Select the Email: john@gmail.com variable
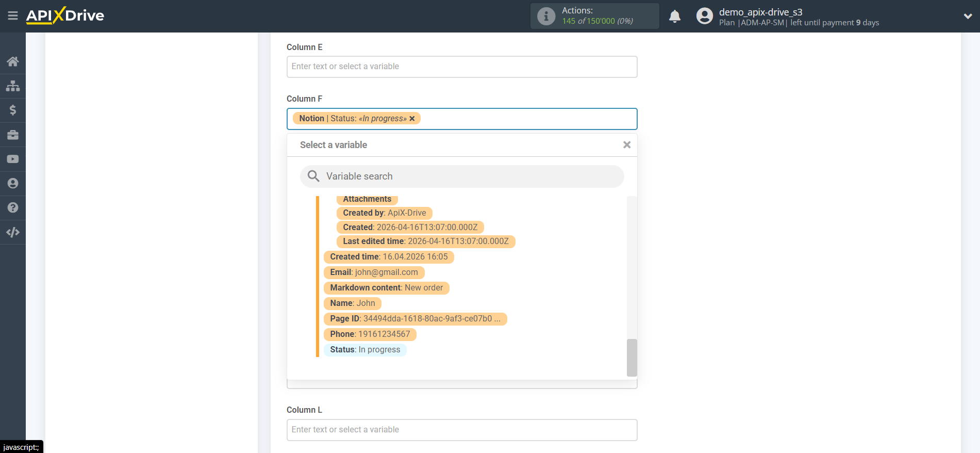Image resolution: width=980 pixels, height=453 pixels. 374,272
